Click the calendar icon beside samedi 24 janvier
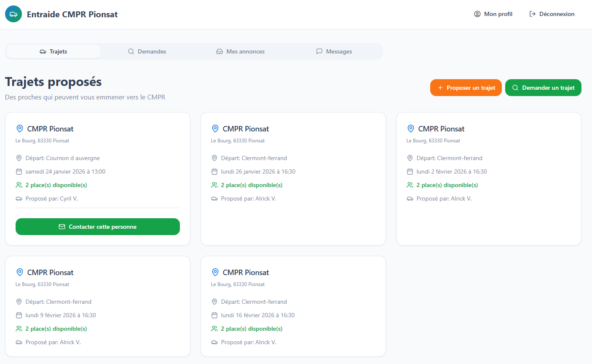592x364 pixels. tap(19, 171)
